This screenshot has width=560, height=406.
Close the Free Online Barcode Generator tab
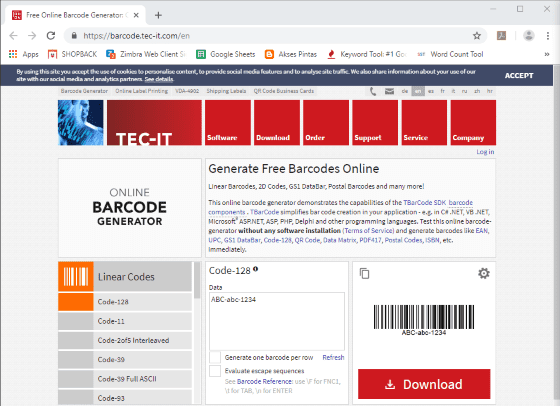(x=136, y=15)
